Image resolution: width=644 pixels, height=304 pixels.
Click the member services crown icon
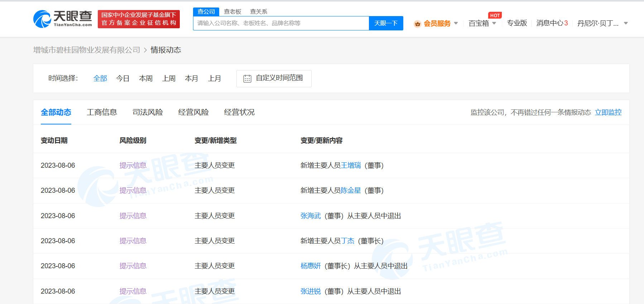(417, 24)
